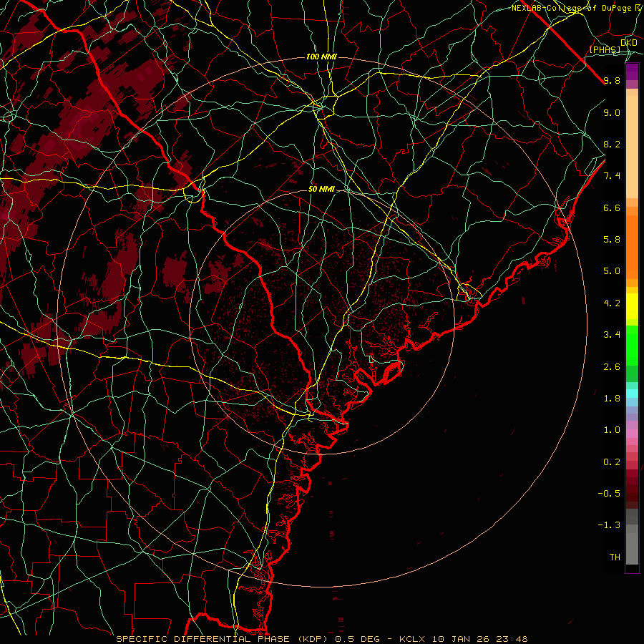The image size is (644, 644).
Task: Click the -1.3 value on the color scale
Action: 609,525
